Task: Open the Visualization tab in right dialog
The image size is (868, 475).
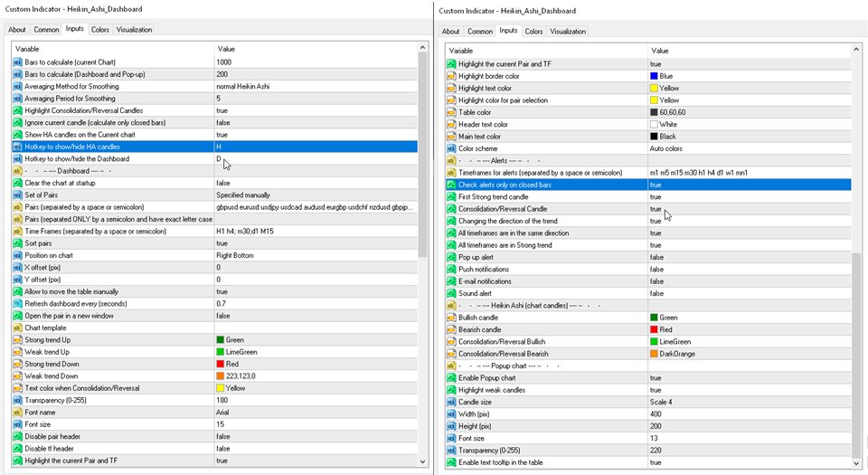Action: pos(568,31)
